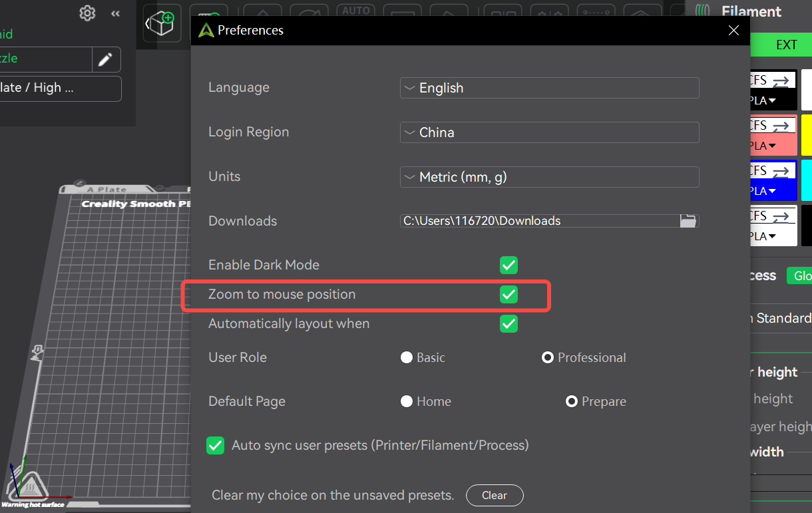
Task: Select the Basic user role
Action: tap(407, 357)
